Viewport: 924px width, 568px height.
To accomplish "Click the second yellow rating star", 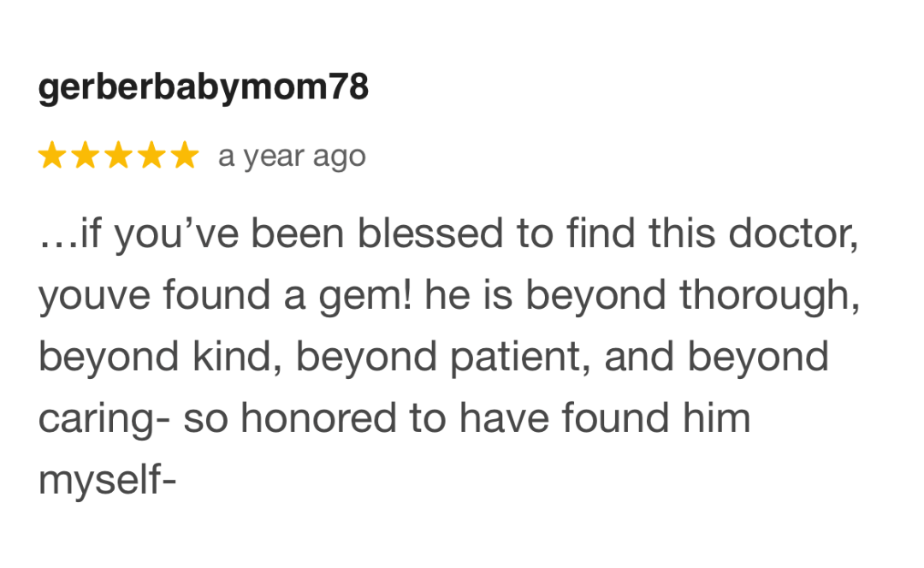I will click(85, 156).
